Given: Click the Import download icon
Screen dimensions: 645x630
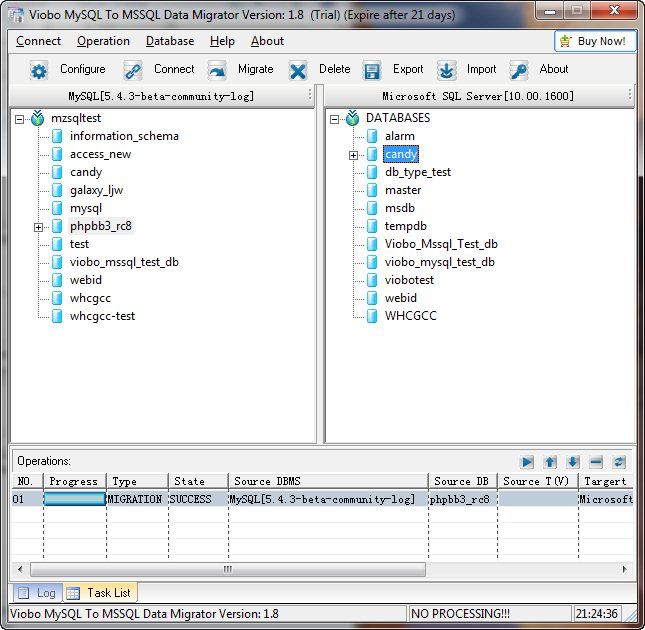Looking at the screenshot, I should (446, 71).
